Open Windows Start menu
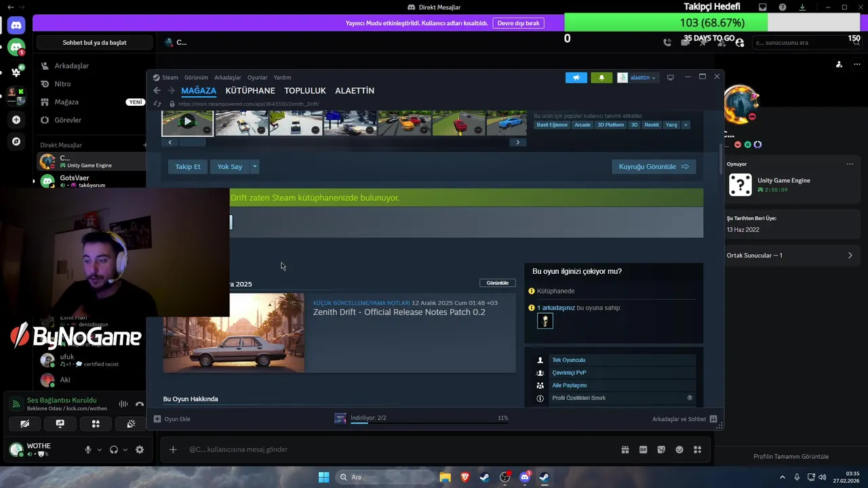 tap(324, 477)
